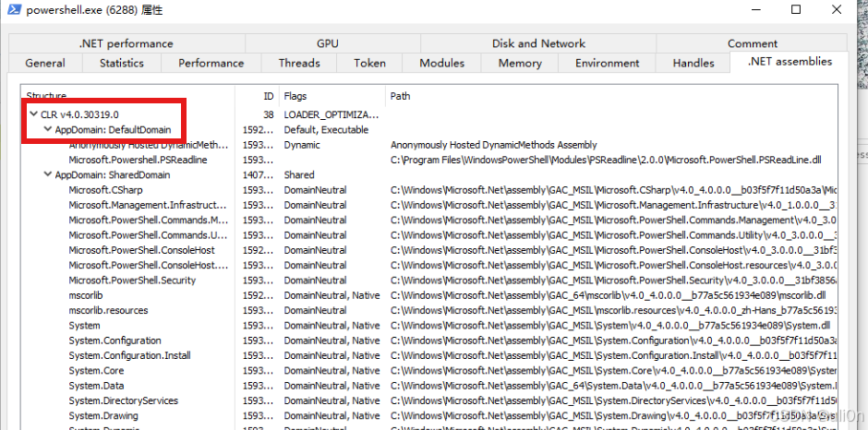Select the Microsoft.Powershell.PSReadline row
Viewport: 868px width, 430px height.
click(x=429, y=160)
